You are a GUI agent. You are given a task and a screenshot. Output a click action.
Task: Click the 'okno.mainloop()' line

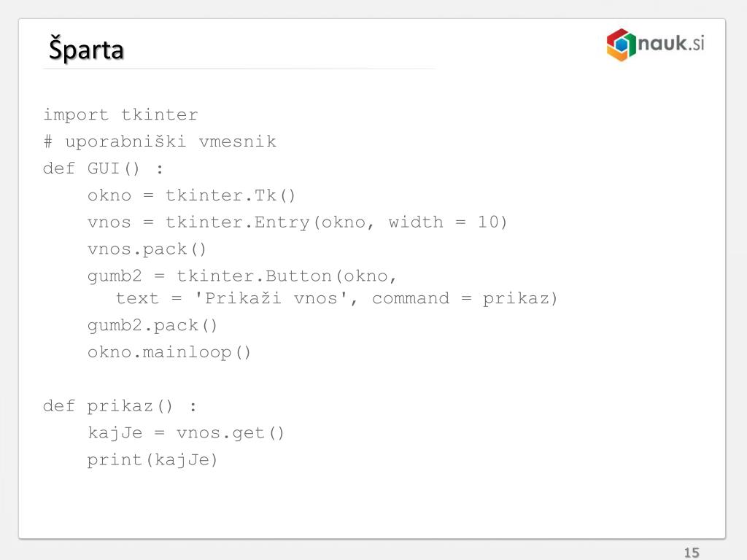click(x=169, y=352)
